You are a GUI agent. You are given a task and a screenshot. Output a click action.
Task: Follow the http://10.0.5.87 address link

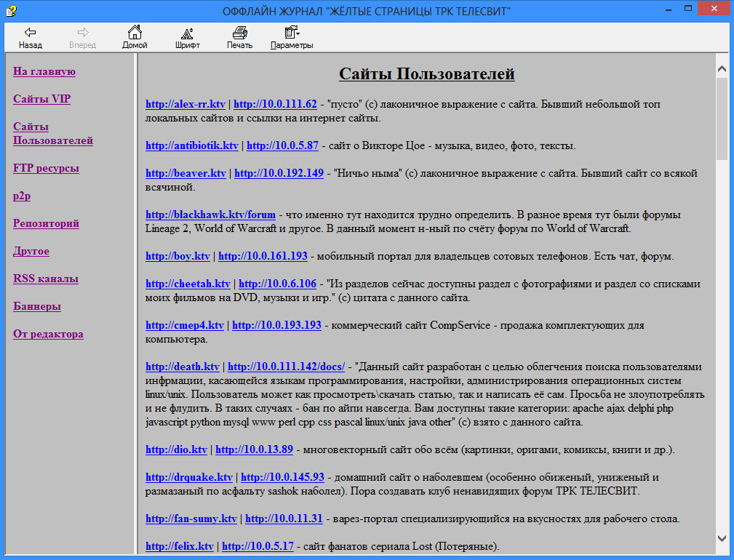pyautogui.click(x=282, y=145)
